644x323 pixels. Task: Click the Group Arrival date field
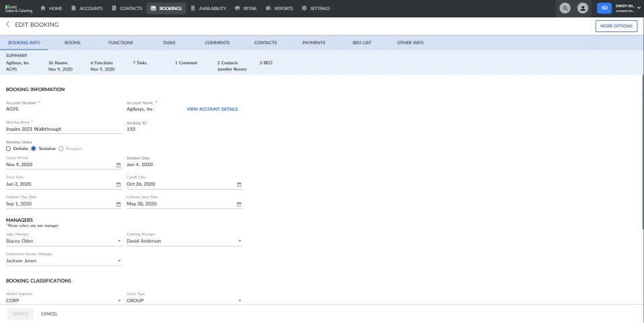coord(64,165)
